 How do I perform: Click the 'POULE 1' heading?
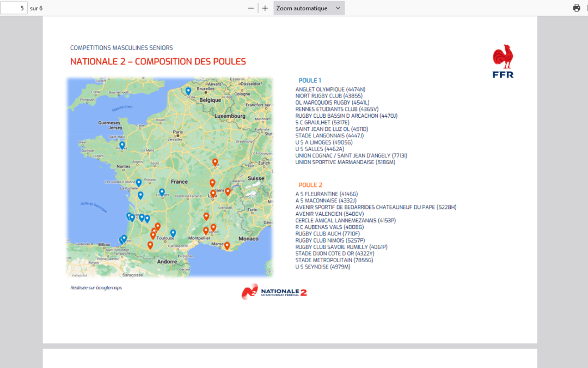(310, 80)
